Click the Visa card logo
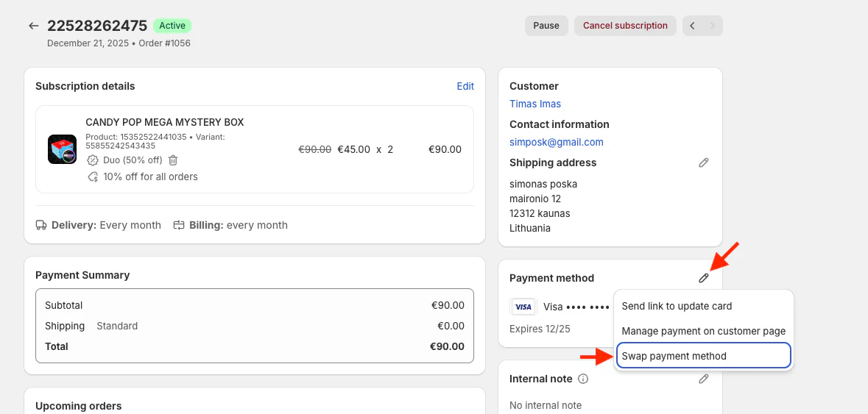This screenshot has width=868, height=414. 523,307
